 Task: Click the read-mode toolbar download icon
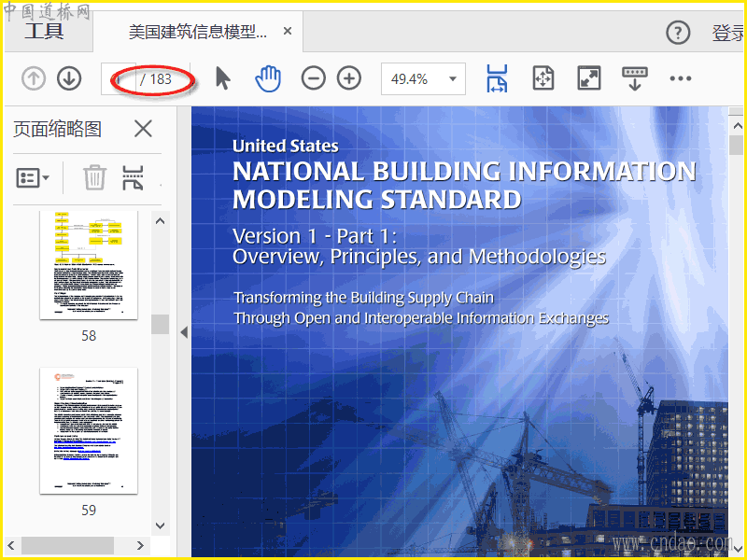tap(635, 79)
